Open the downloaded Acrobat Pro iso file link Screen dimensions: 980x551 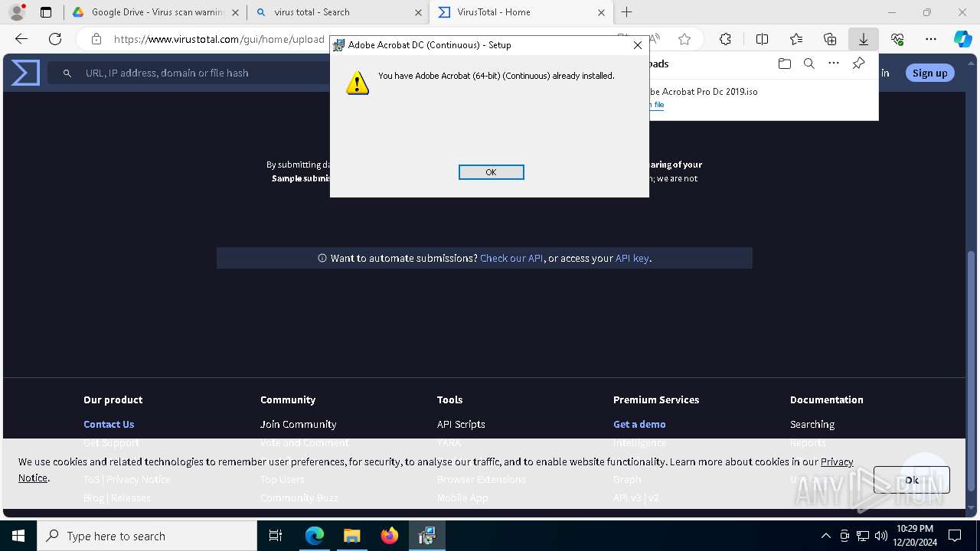point(657,105)
